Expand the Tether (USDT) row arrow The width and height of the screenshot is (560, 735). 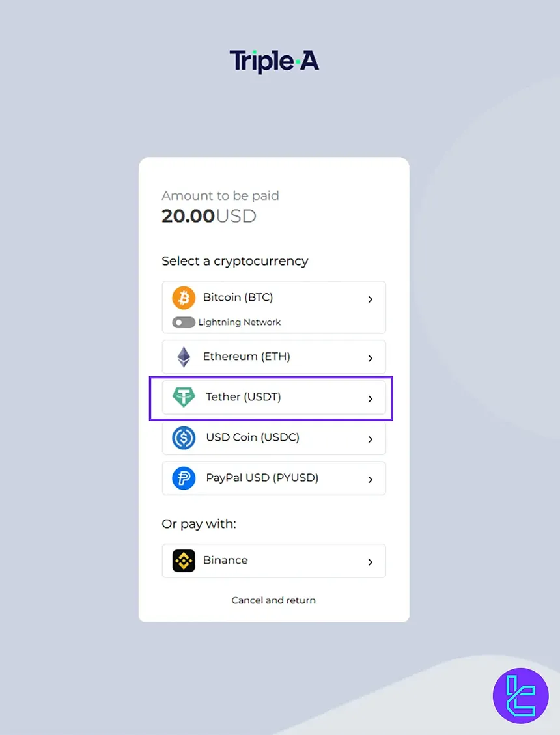[x=370, y=398]
